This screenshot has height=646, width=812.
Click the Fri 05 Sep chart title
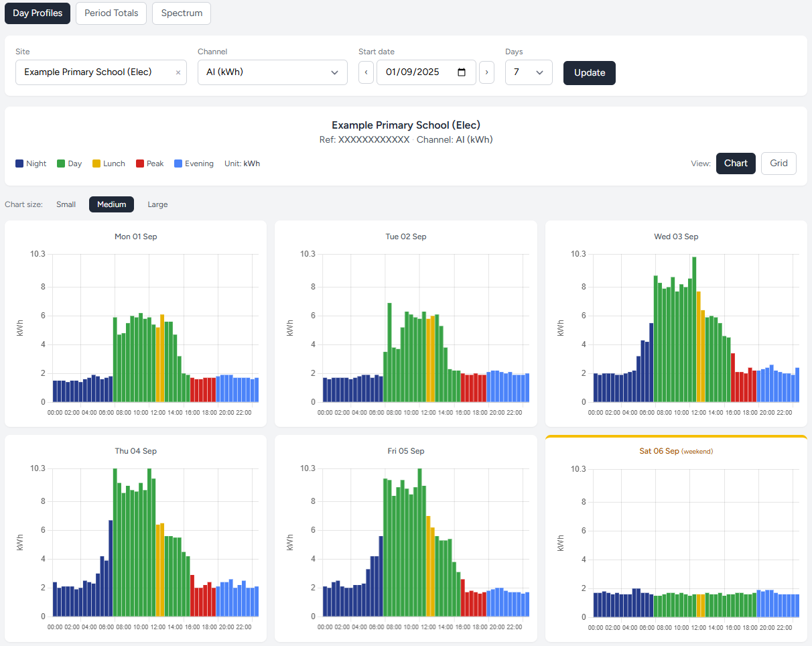coord(406,451)
